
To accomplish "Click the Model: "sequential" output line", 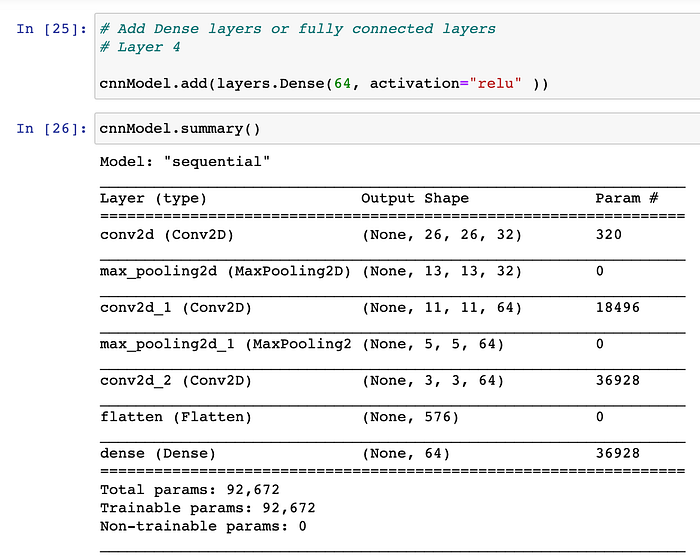I will (185, 162).
